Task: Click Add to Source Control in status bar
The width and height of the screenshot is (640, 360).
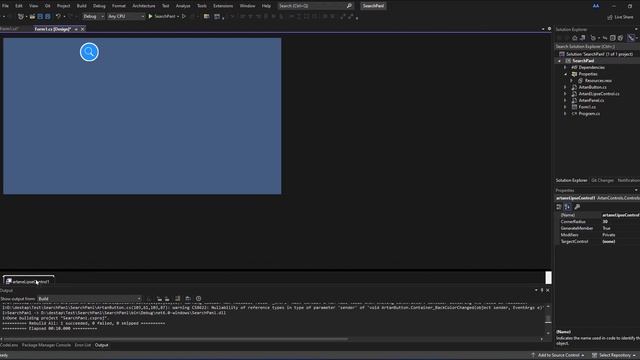Action: coord(558,355)
